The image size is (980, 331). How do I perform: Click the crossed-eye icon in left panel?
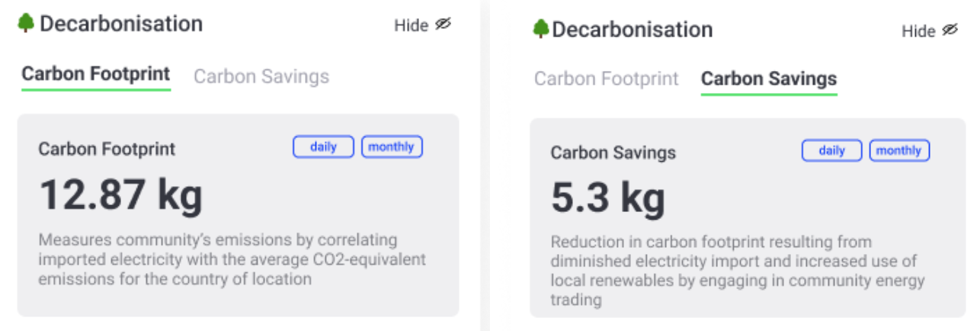tap(444, 24)
